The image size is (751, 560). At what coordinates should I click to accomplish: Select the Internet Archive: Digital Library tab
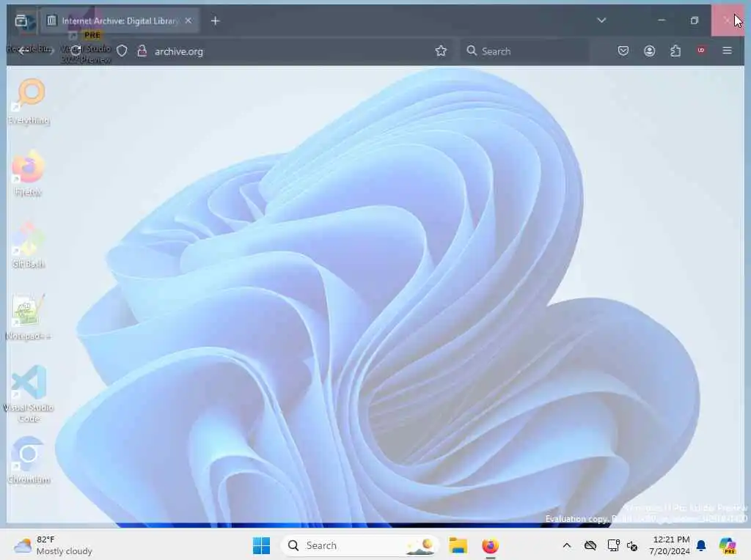pyautogui.click(x=120, y=21)
